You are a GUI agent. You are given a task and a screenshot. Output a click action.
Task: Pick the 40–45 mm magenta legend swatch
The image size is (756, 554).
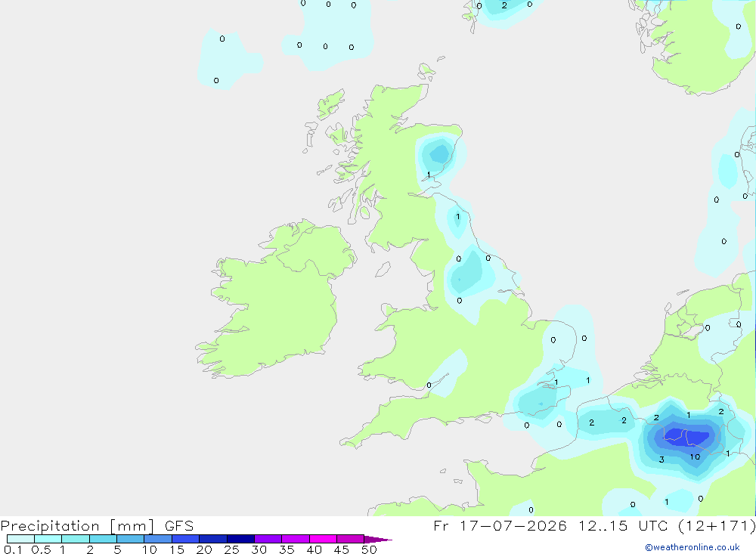coord(323,539)
